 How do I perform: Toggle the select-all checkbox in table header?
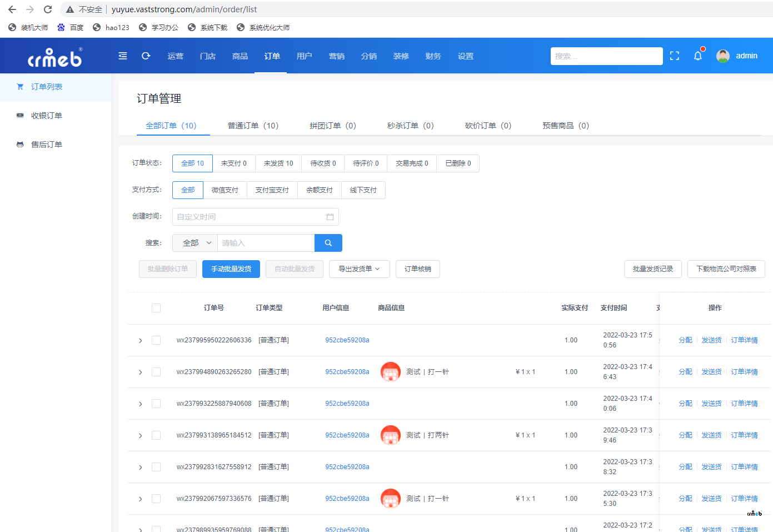tap(156, 308)
